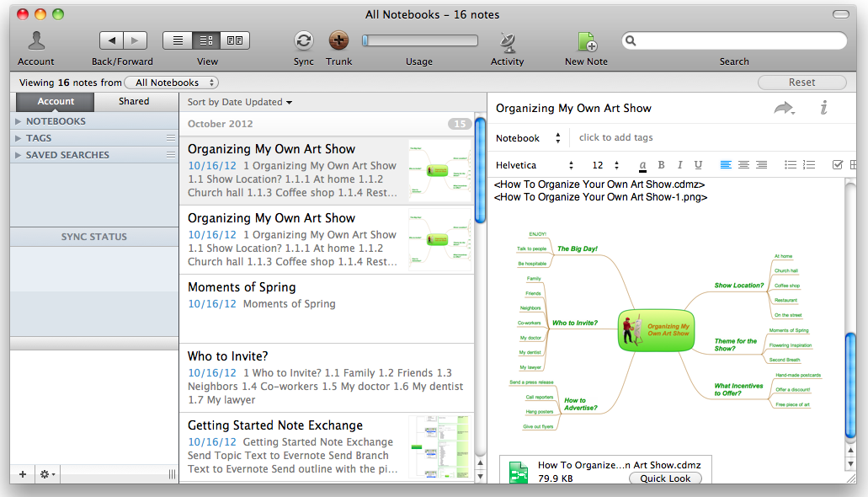Switch to the Shared tab

(x=134, y=101)
